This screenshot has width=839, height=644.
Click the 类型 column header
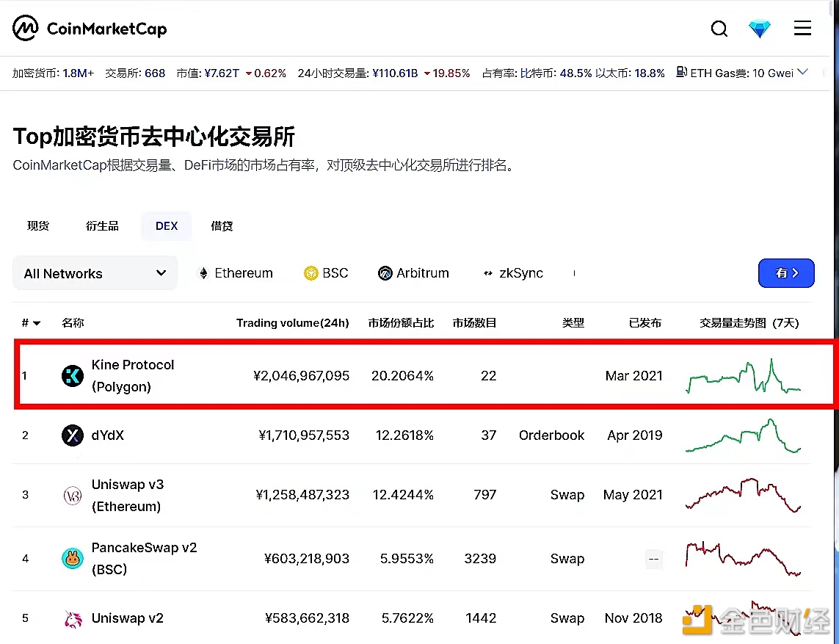click(x=573, y=323)
